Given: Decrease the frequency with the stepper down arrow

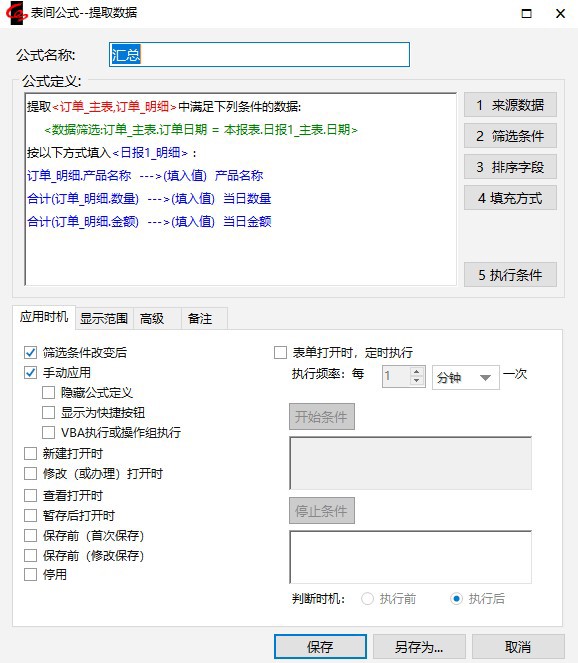Looking at the screenshot, I should pyautogui.click(x=416, y=380).
